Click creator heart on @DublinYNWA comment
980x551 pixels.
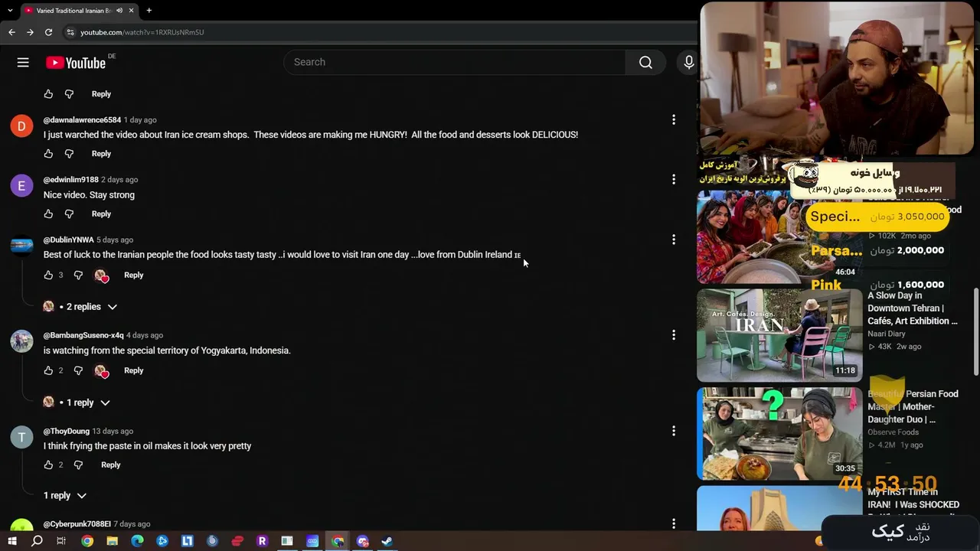pos(100,275)
